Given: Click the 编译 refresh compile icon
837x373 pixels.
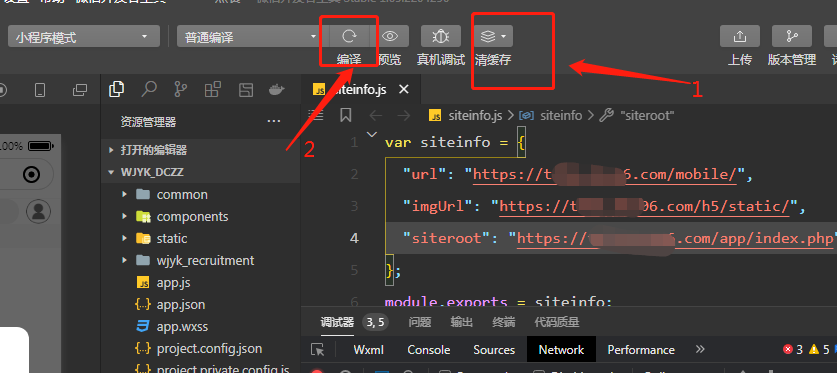Looking at the screenshot, I should tap(349, 36).
